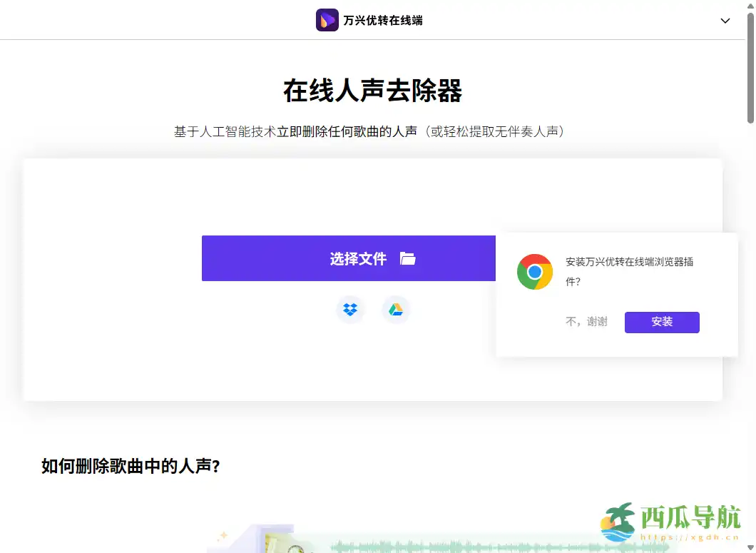Click the folder icon inside the 选择文件 button
This screenshot has width=756, height=553.
pyautogui.click(x=407, y=259)
